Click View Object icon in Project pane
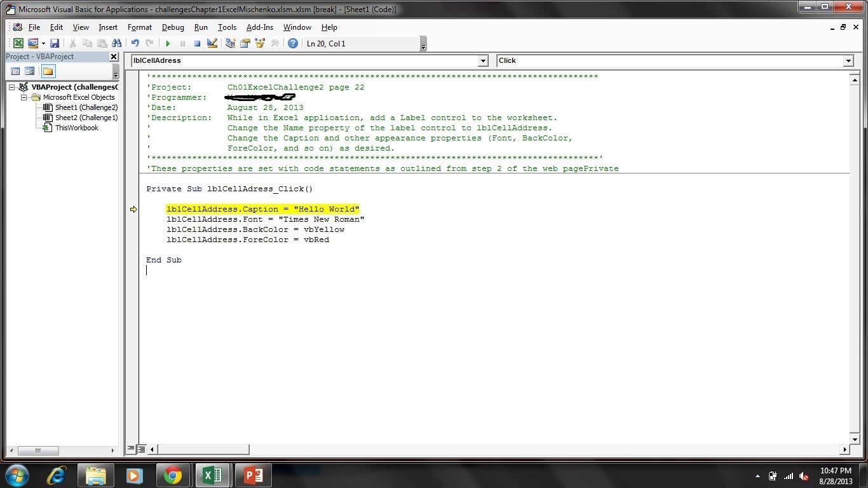The height and width of the screenshot is (488, 868). coord(29,71)
